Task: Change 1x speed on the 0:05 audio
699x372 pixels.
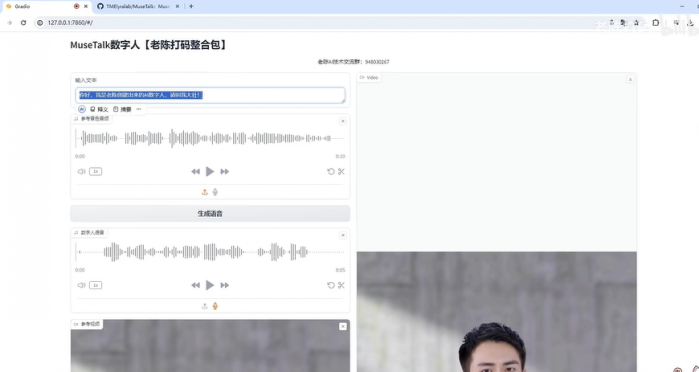Action: 95,285
